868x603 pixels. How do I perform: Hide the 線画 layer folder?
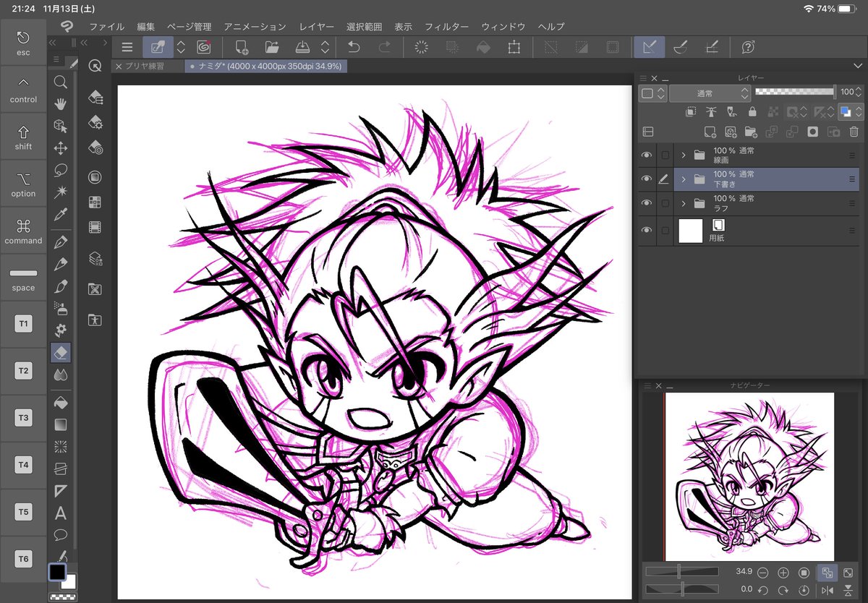click(647, 155)
